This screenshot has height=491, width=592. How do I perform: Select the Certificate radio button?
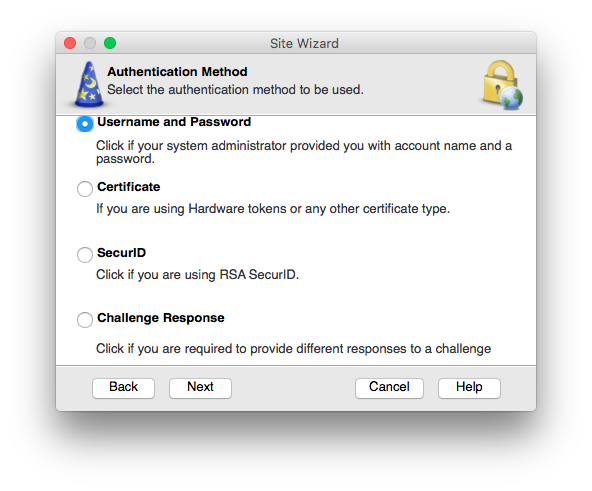point(85,188)
